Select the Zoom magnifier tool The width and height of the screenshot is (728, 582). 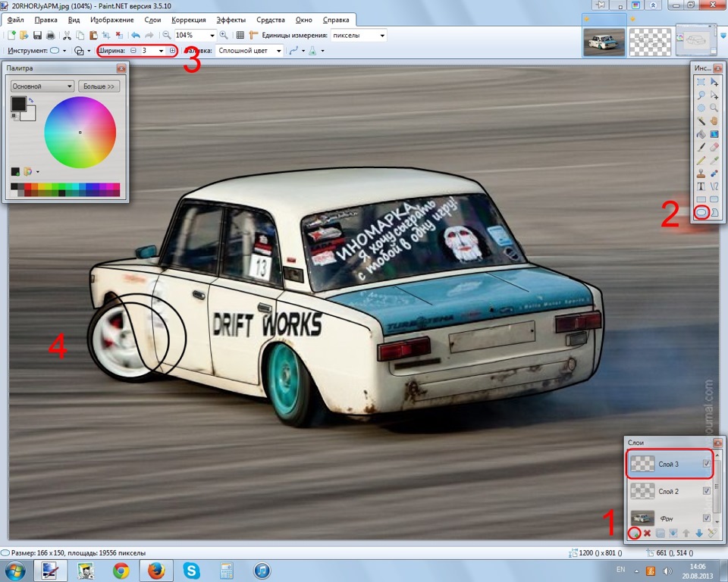[x=714, y=108]
